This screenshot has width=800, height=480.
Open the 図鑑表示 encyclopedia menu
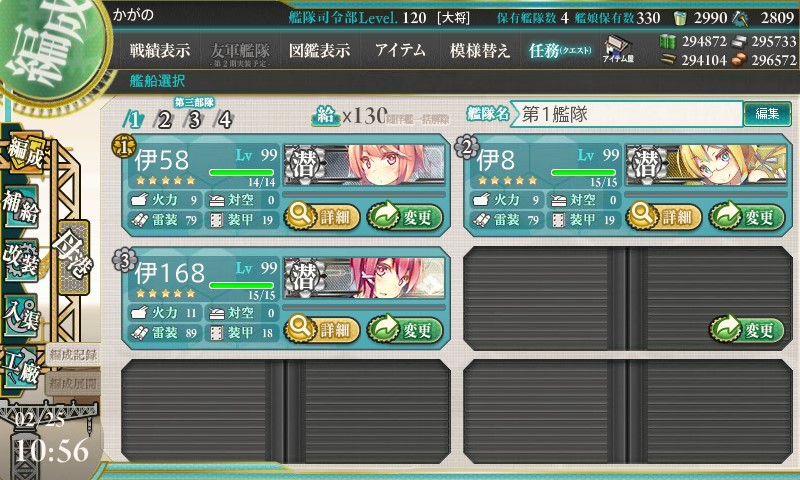(319, 50)
